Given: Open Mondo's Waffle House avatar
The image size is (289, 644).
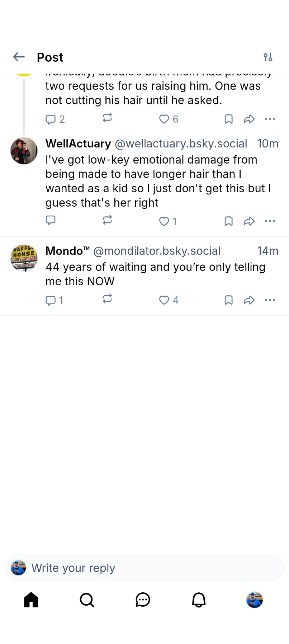Looking at the screenshot, I should (24, 258).
